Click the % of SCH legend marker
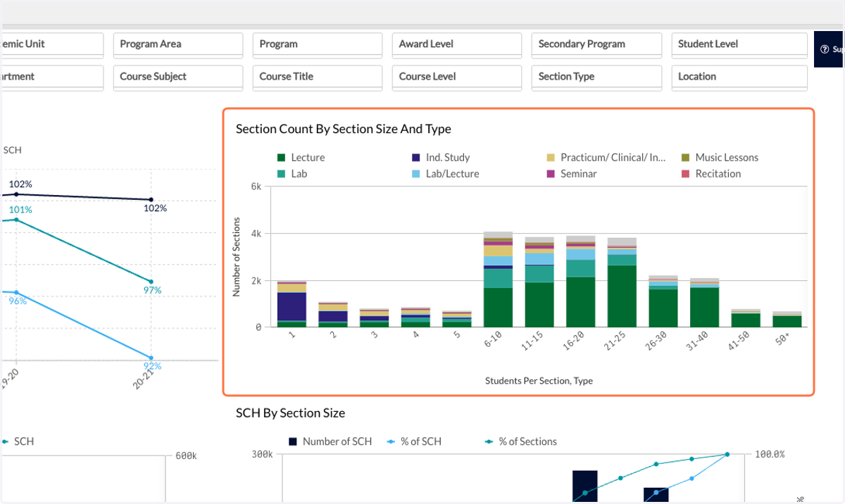 coord(391,442)
